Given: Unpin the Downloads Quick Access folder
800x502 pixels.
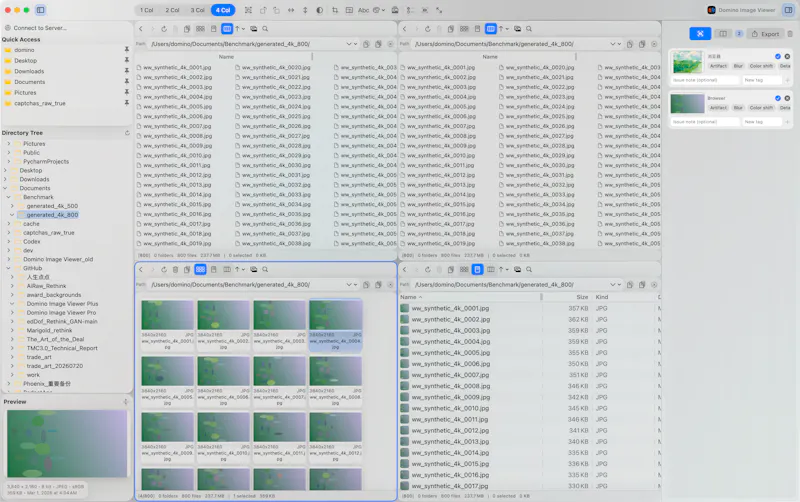Looking at the screenshot, I should click(127, 71).
